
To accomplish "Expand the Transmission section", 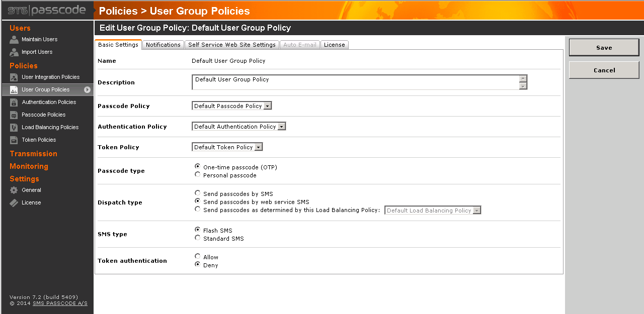I will 33,154.
